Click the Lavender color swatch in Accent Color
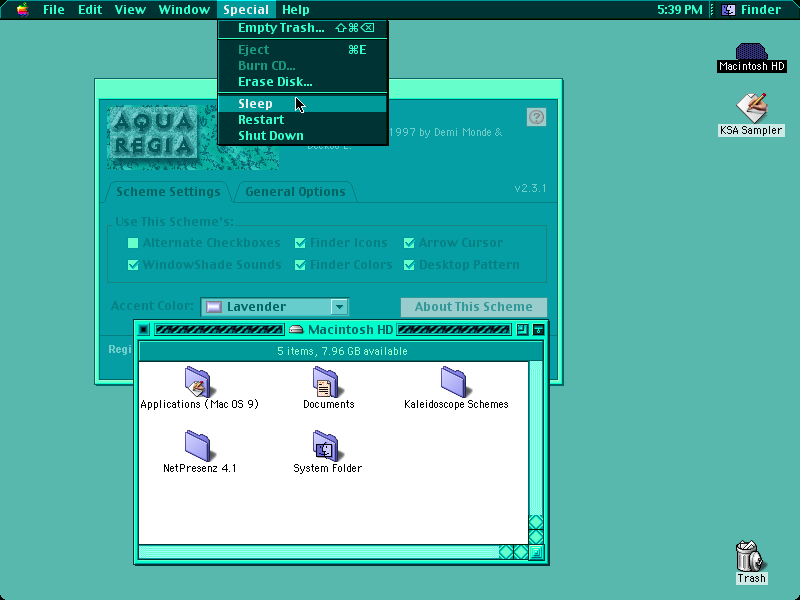This screenshot has width=800, height=600. [214, 307]
